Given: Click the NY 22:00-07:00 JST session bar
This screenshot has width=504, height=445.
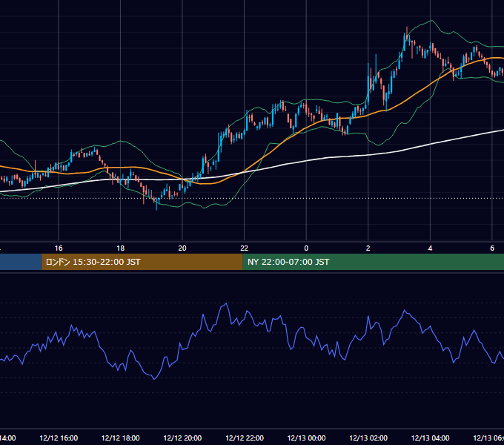Looking at the screenshot, I should point(373,262).
